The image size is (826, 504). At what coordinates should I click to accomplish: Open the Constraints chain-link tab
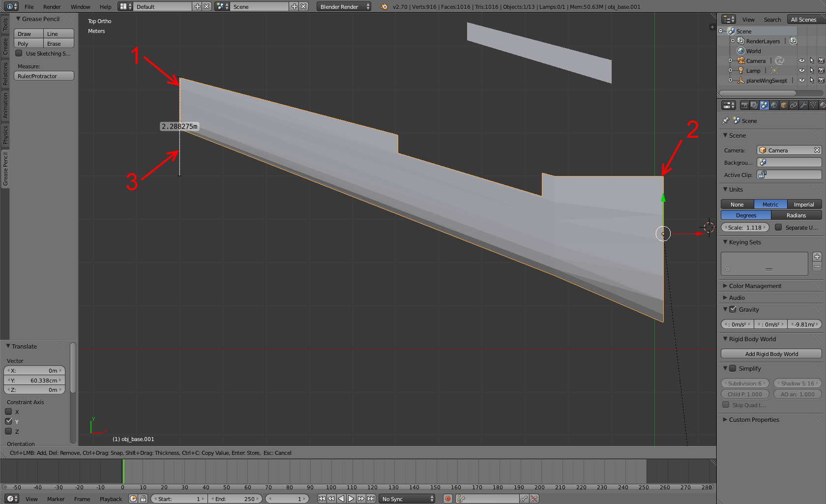(794, 105)
